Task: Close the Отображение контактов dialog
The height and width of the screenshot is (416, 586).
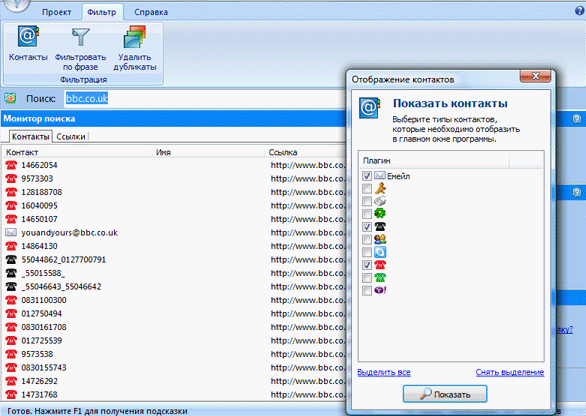Action: [535, 76]
